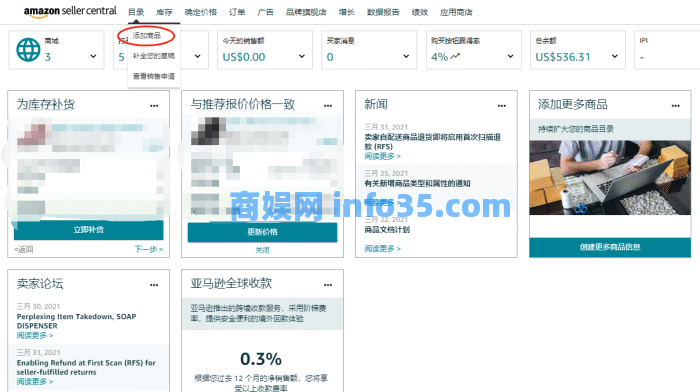Screen dimensions: 700x392
Task: Click the 有关新增商品类型和属性的通知 headline
Action: coord(417,183)
